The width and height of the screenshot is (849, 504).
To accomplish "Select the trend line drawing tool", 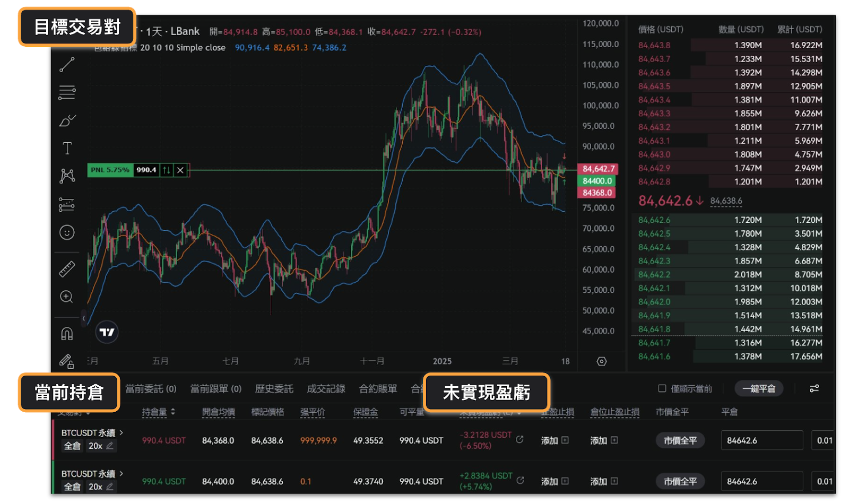I will point(67,65).
